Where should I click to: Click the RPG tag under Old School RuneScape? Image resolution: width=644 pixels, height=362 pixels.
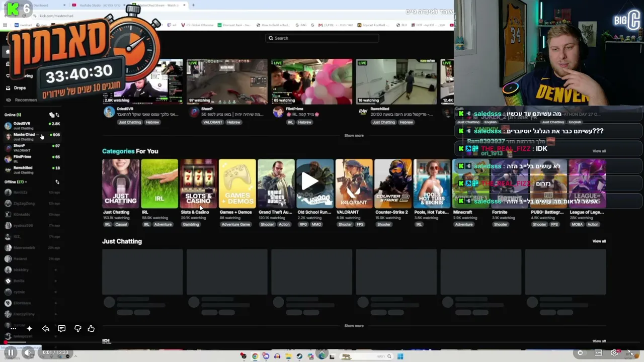303,224
